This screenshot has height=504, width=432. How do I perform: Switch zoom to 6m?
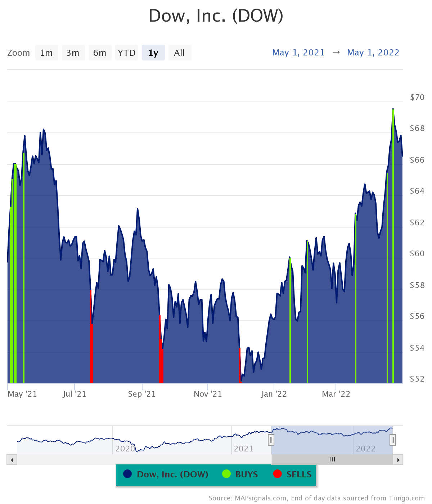100,53
